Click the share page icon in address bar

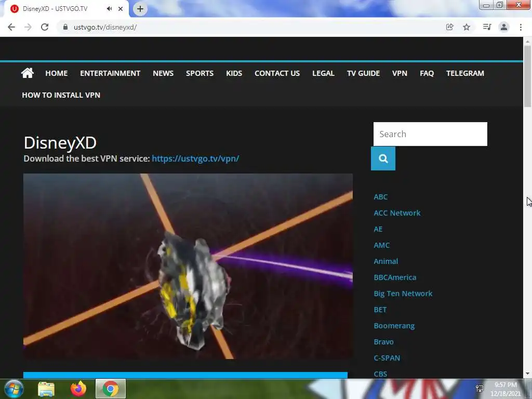click(449, 27)
